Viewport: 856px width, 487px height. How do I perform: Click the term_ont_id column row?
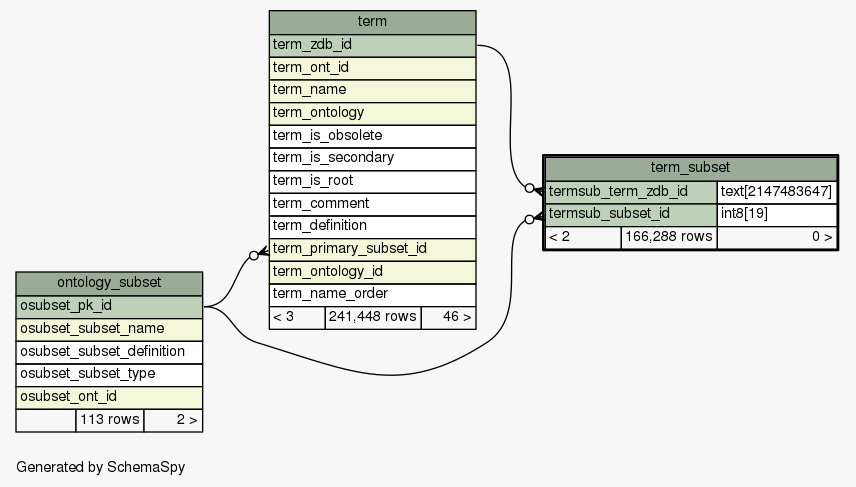tap(372, 68)
